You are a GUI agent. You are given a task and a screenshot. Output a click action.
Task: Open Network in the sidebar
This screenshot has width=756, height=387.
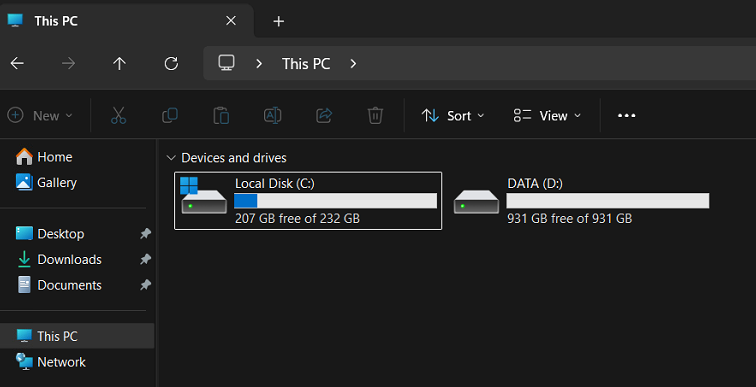pos(61,362)
